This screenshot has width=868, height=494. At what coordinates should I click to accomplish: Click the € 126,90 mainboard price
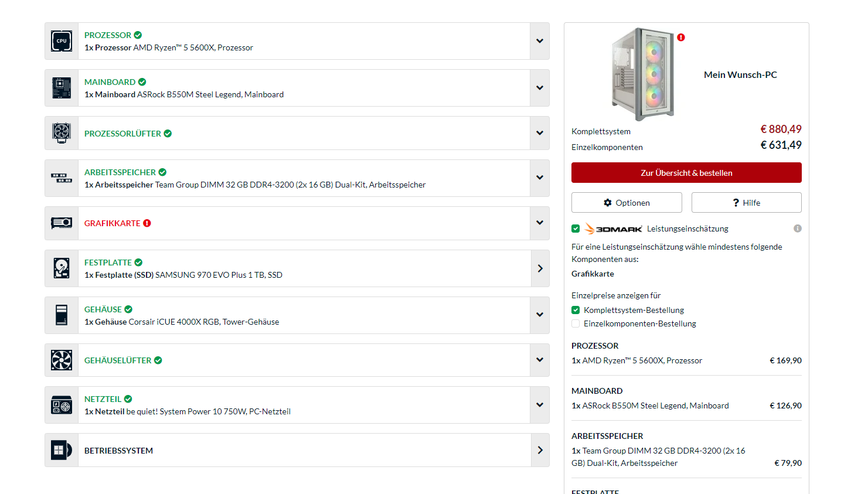(785, 406)
